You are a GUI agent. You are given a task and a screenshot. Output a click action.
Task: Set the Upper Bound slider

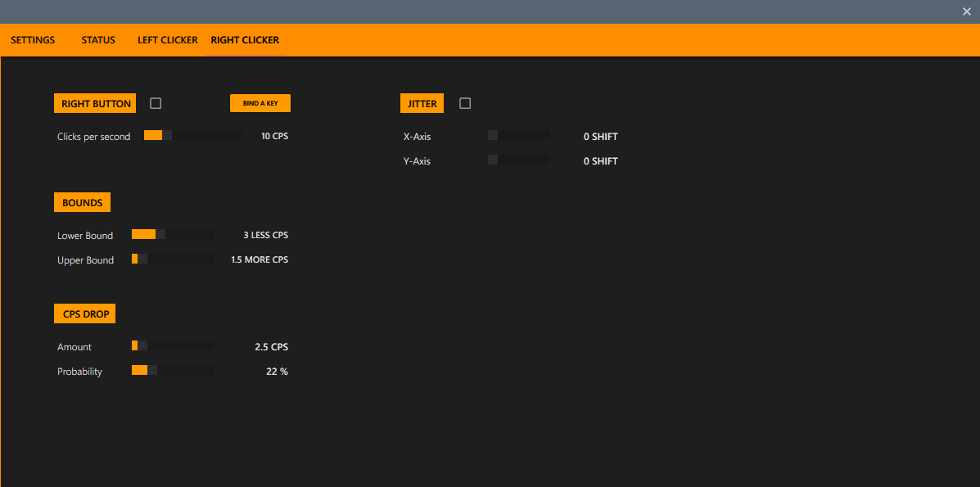173,259
